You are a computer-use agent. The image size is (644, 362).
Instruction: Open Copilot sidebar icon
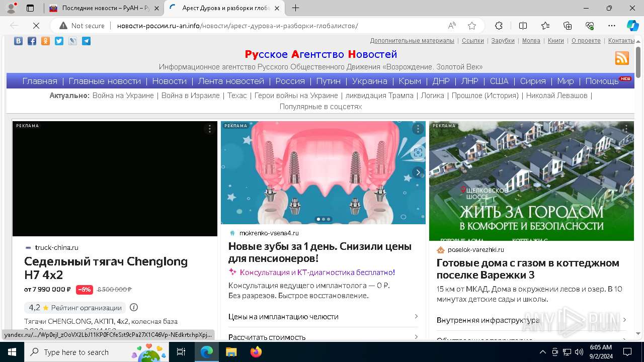point(633,26)
